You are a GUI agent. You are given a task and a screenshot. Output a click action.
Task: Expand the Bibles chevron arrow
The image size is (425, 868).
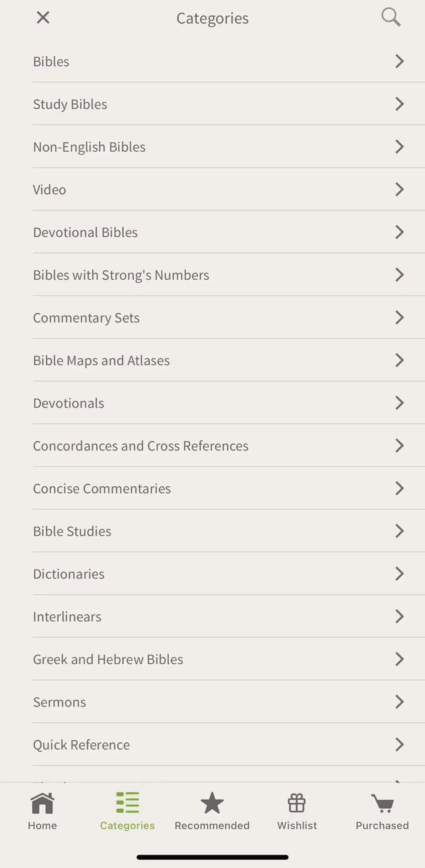399,61
